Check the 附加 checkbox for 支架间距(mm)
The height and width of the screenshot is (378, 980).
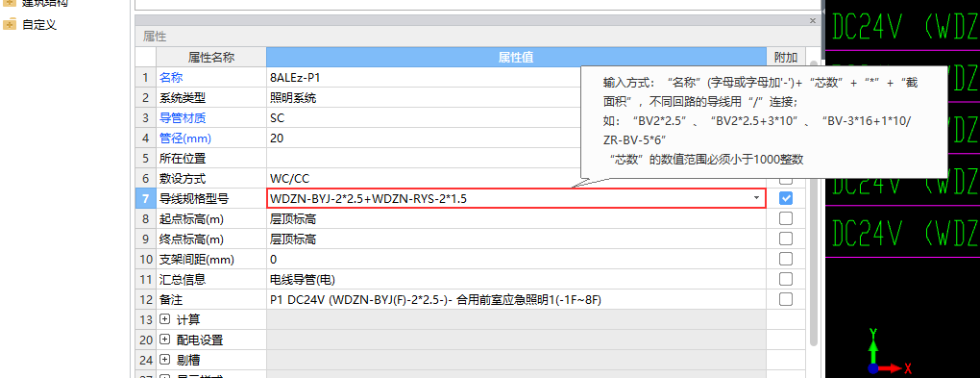[786, 259]
